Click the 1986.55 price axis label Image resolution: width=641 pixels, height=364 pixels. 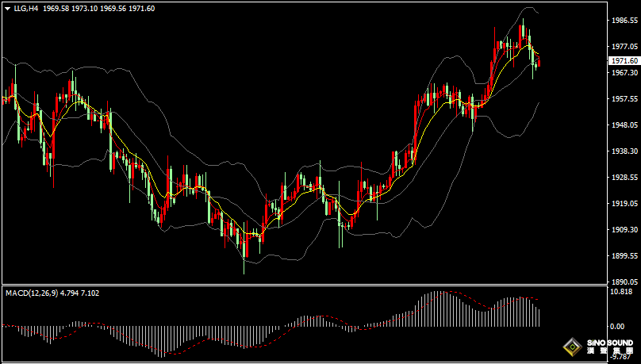624,21
